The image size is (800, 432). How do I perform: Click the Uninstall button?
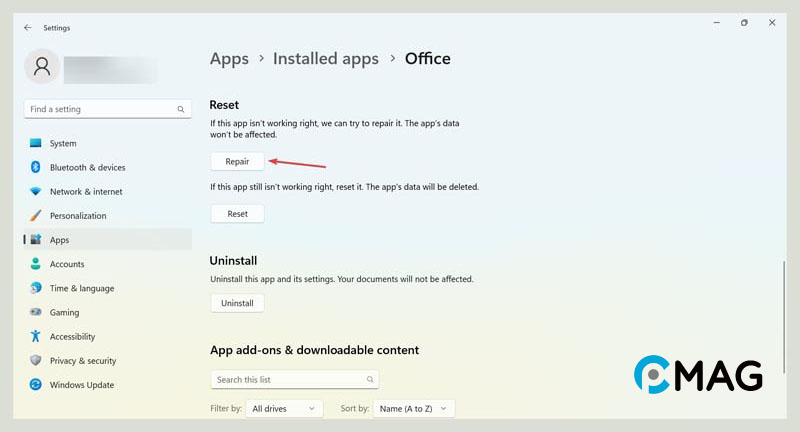point(237,303)
